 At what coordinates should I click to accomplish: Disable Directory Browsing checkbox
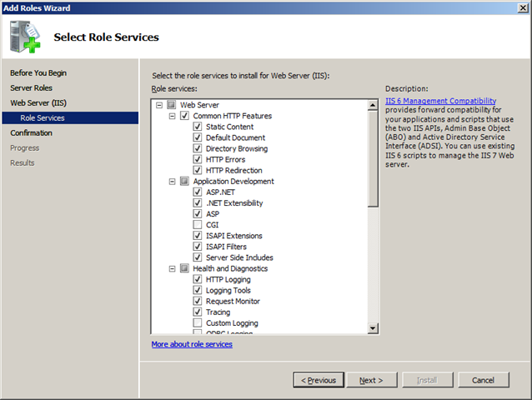[x=198, y=148]
